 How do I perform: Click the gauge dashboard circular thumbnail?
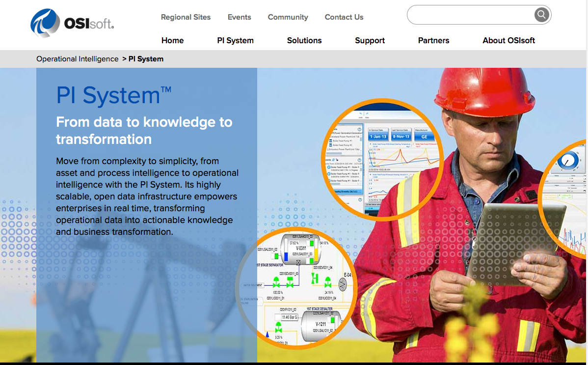(562, 199)
